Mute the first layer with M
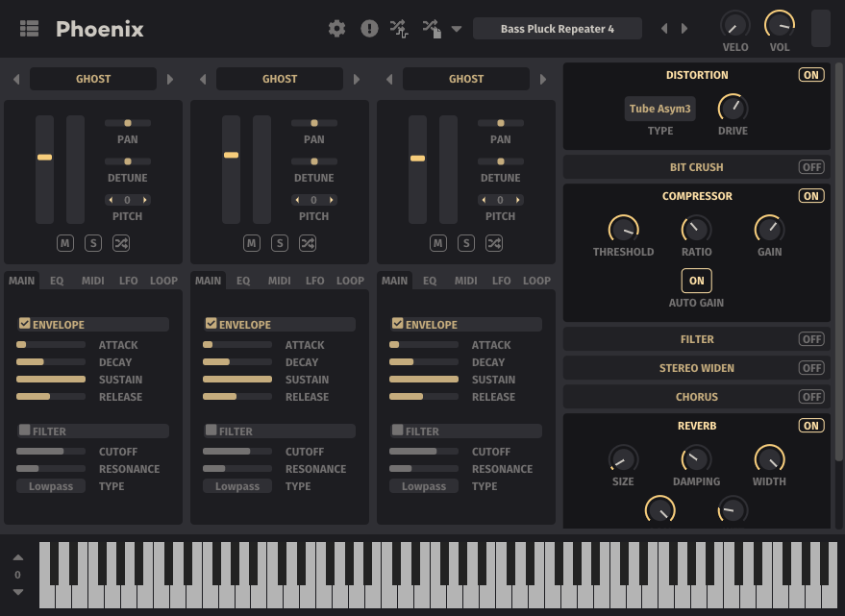 65,243
